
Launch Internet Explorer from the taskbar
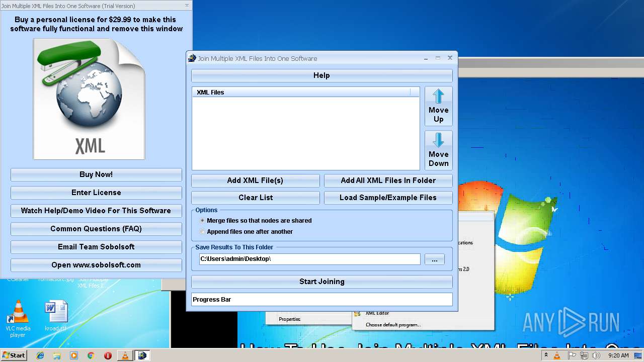tap(40, 355)
